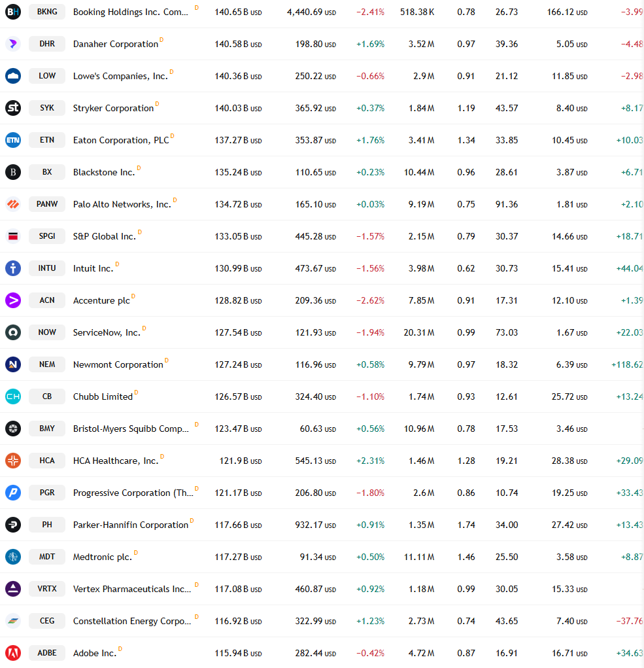Click the Blackstone logo icon
Viewport: 644px width, 668px height.
(13, 172)
